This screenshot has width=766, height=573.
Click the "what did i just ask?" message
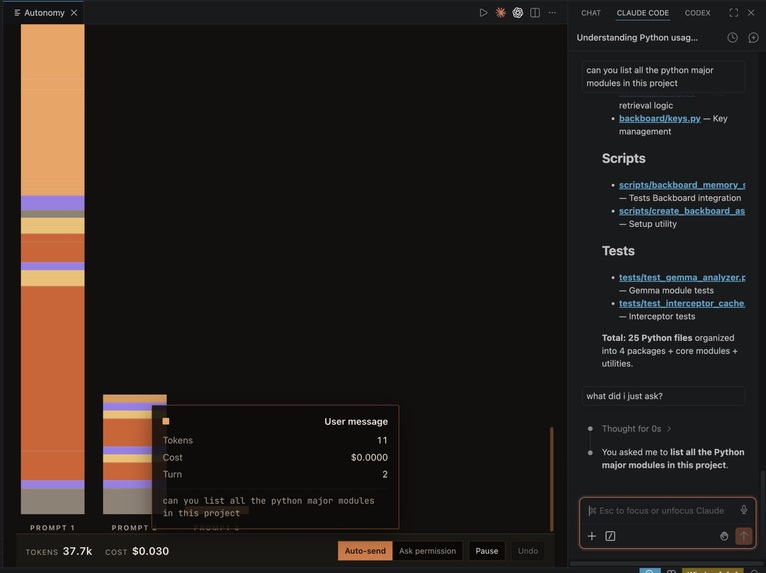pyautogui.click(x=663, y=396)
